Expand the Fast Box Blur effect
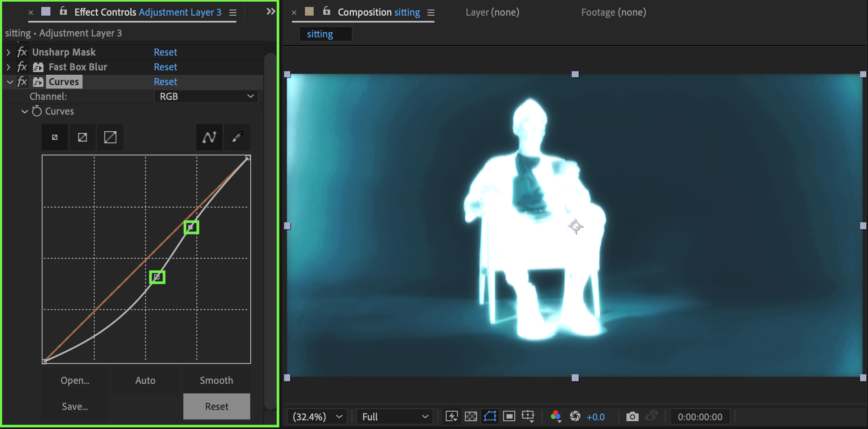The image size is (868, 429). coord(8,67)
